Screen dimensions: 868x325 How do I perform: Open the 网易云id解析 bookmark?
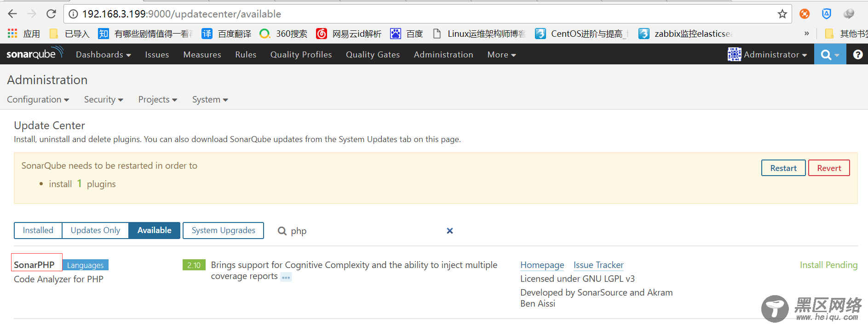pyautogui.click(x=349, y=34)
